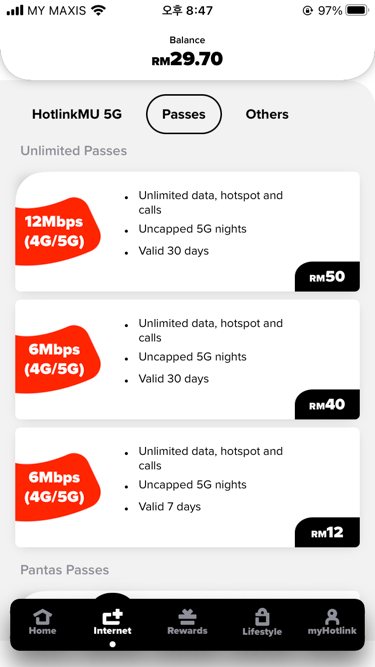Tap the Wi-Fi icon in status bar

[99, 11]
